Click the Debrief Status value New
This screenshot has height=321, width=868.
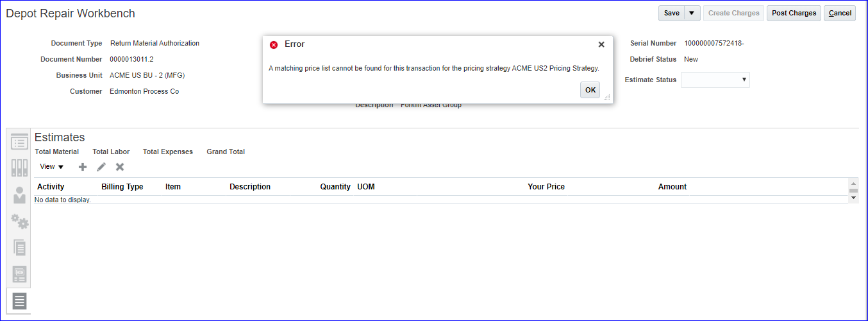(x=691, y=59)
